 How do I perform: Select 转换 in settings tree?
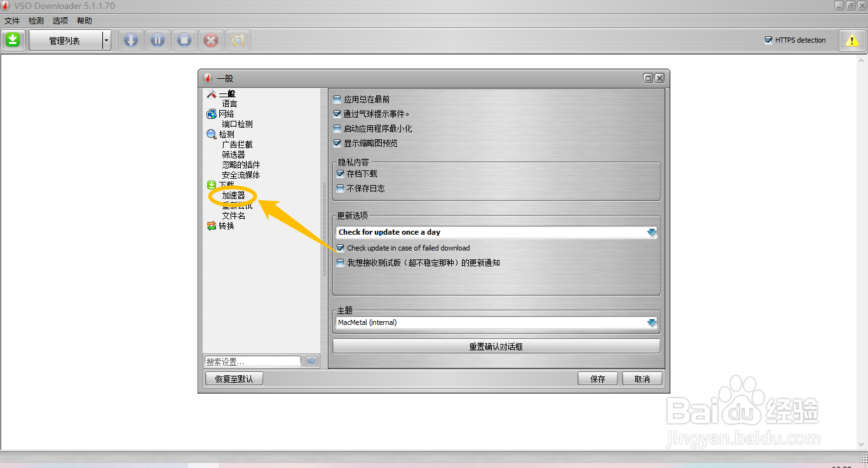click(x=226, y=226)
